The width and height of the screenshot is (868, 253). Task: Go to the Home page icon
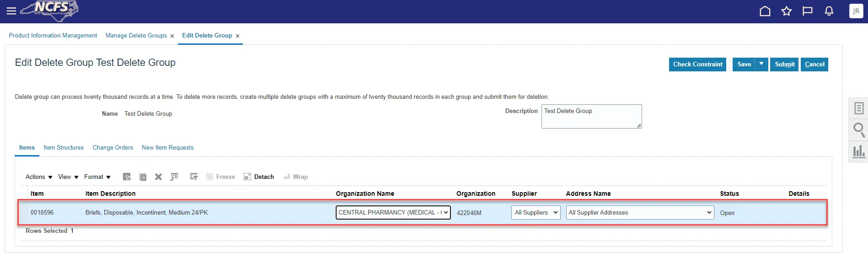[765, 11]
